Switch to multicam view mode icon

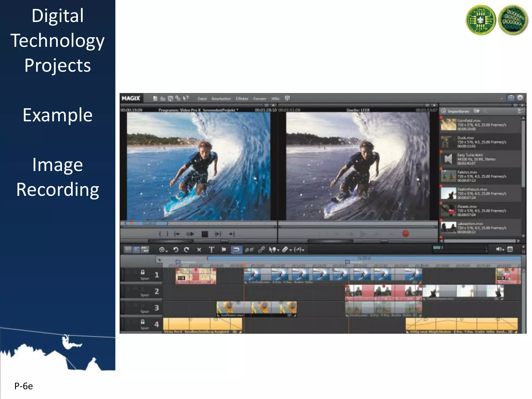click(x=145, y=250)
